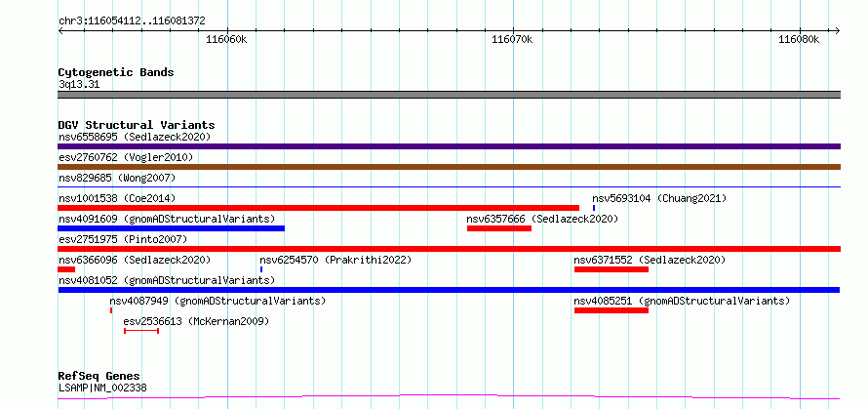Select the red nsv1001538 Coe2014 bar
Viewport: 868px width, 409px height.
318,208
